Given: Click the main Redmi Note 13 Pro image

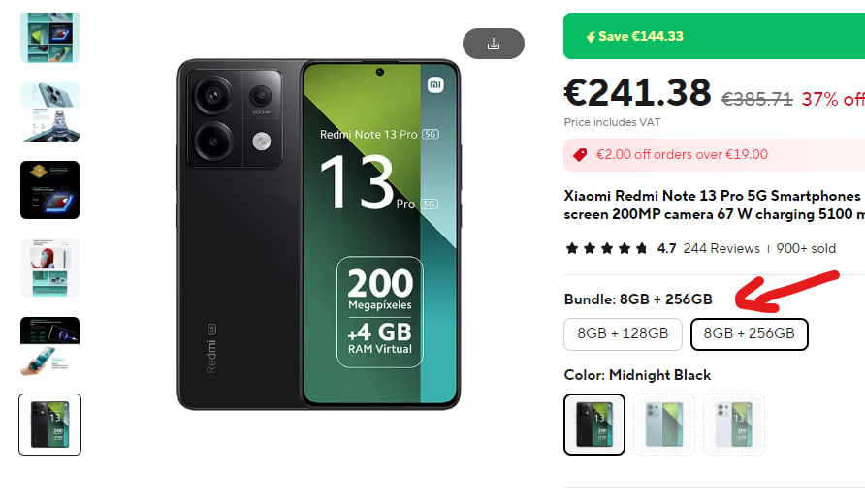Looking at the screenshot, I should pos(319,235).
